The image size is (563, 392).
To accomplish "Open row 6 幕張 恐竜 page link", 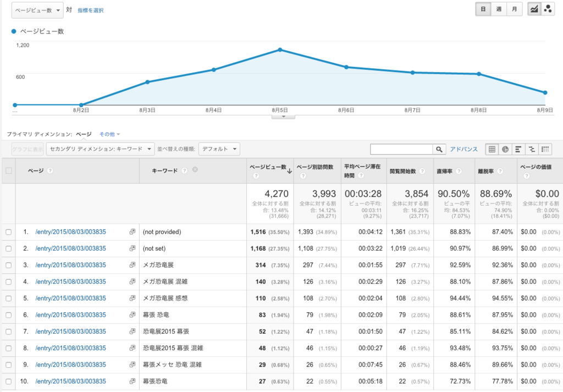I will 71,315.
